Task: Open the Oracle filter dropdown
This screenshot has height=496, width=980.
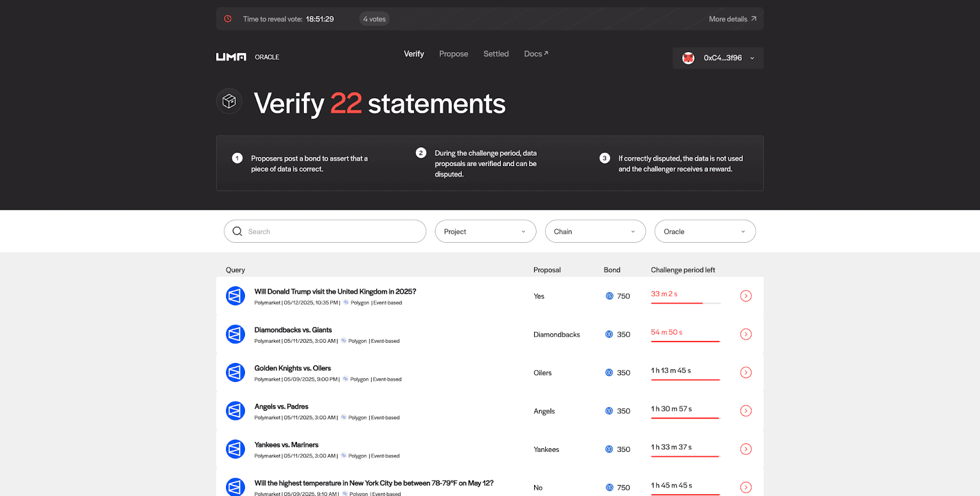Action: pos(704,232)
